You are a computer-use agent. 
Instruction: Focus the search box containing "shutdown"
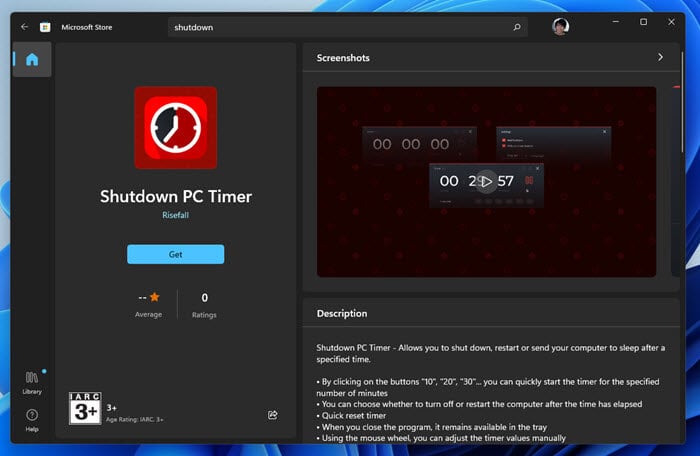[340, 27]
